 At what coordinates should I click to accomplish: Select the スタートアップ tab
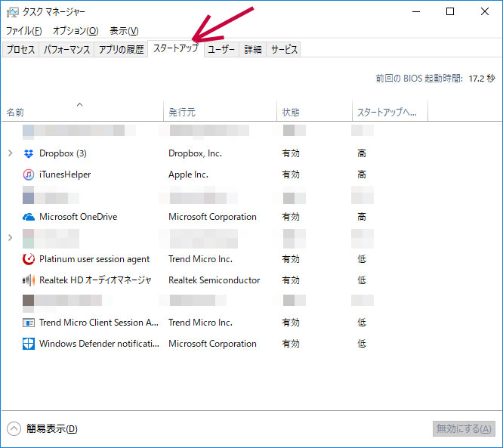[x=176, y=48]
